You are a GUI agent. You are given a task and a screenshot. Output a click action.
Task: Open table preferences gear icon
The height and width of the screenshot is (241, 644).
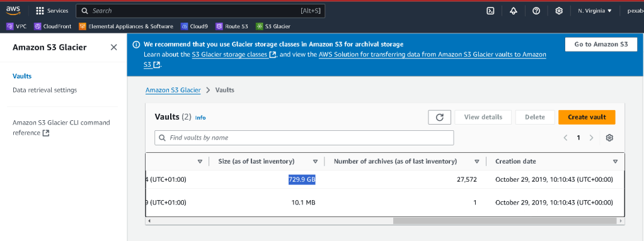click(609, 138)
